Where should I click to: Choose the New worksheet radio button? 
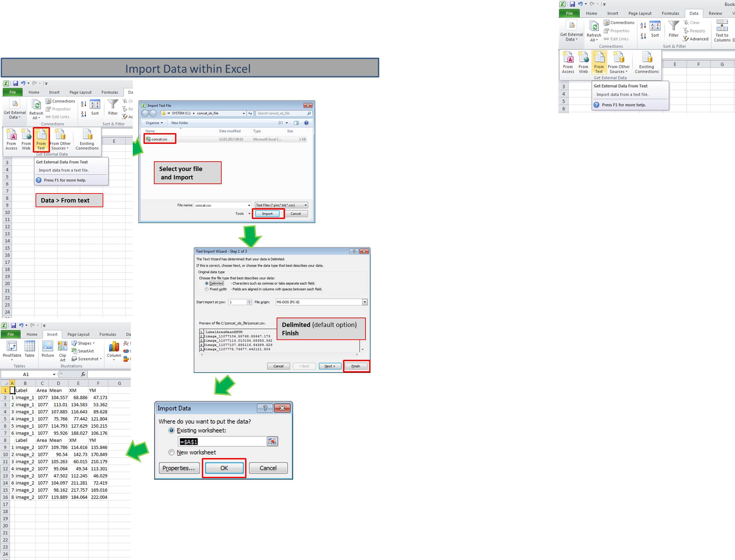coord(172,452)
